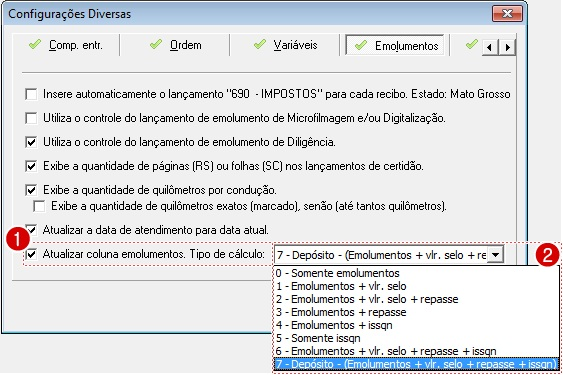Click the green checkmark on Variáveis tab
This screenshot has width=563, height=375.
[x=260, y=44]
